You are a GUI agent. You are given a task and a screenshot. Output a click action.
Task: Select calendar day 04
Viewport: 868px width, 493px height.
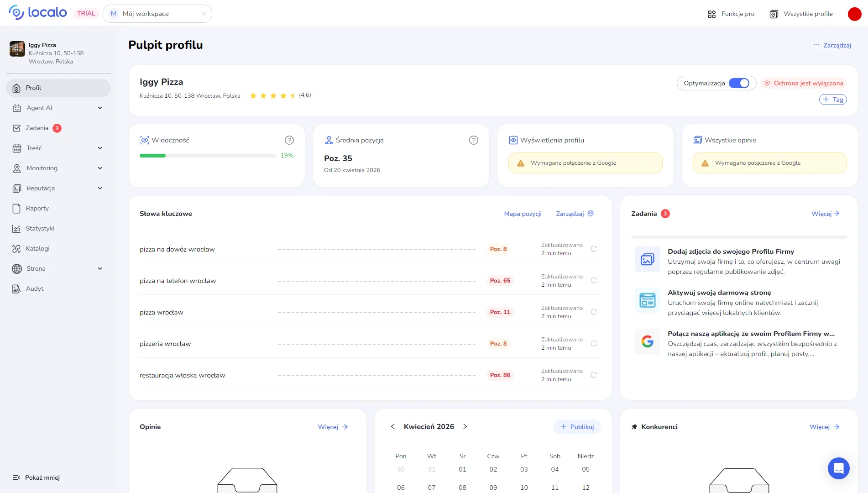[x=555, y=469]
